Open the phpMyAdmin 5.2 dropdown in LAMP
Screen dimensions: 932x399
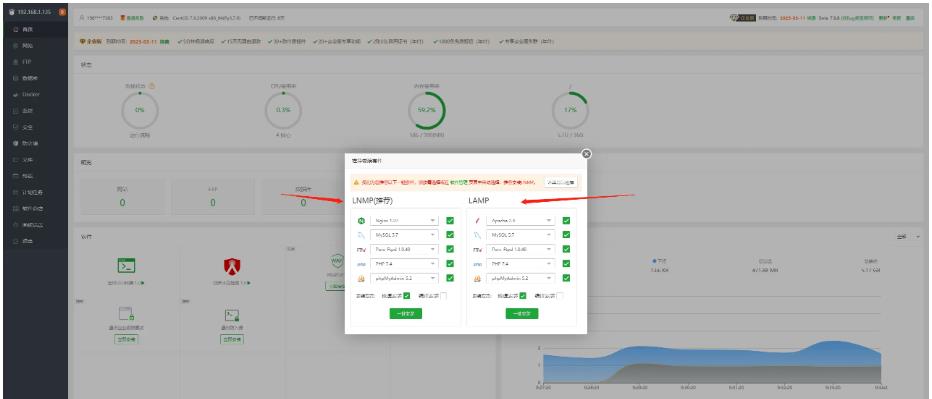pos(521,278)
